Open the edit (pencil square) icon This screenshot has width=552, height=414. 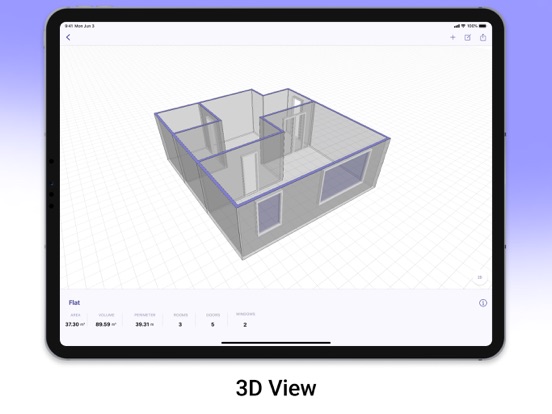tap(468, 37)
